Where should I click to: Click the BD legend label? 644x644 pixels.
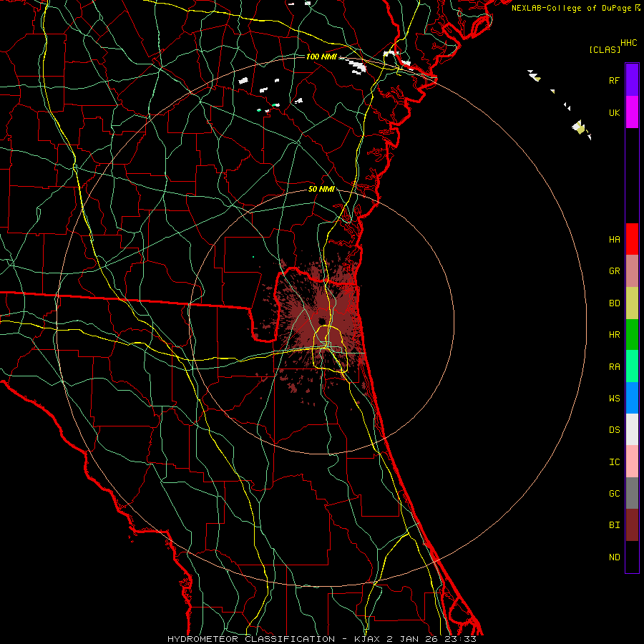coord(614,303)
